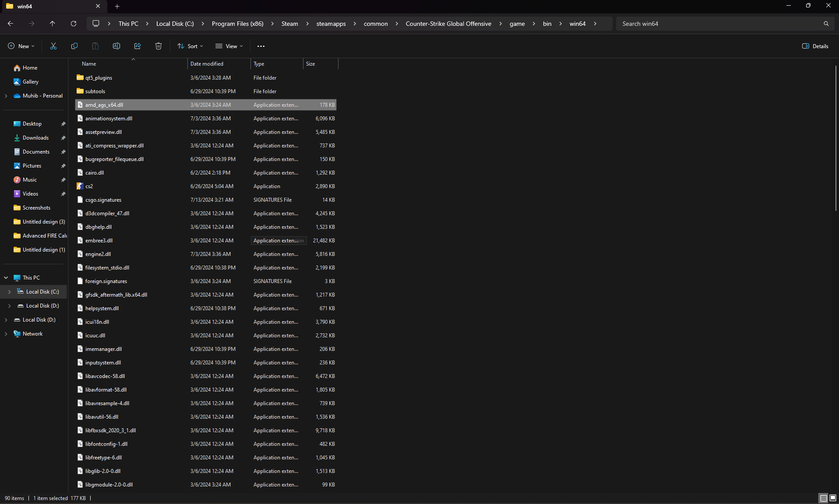Viewport: 839px width, 504px height.
Task: Expand the Network tree node
Action: pos(6,334)
